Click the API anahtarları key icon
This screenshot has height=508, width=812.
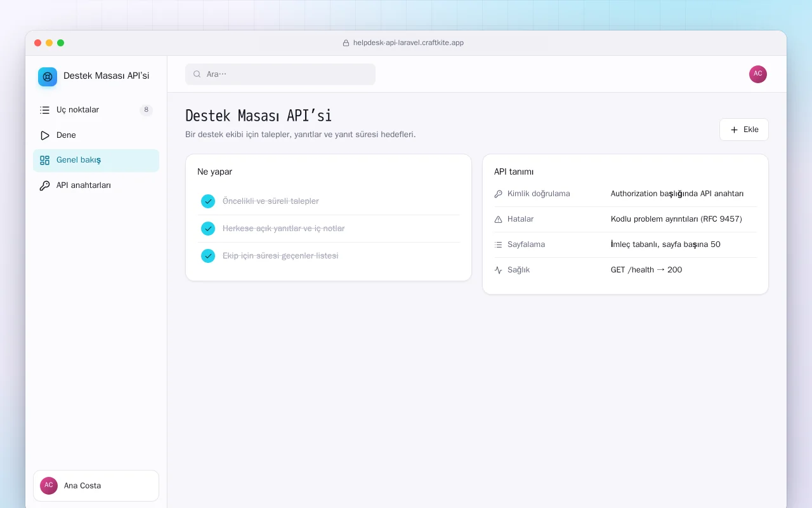click(x=44, y=185)
